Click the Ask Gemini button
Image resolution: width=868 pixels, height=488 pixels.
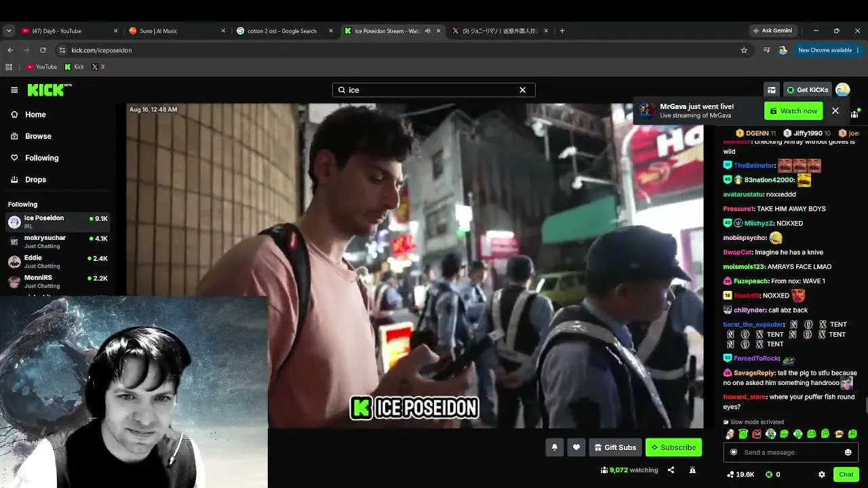click(x=772, y=30)
